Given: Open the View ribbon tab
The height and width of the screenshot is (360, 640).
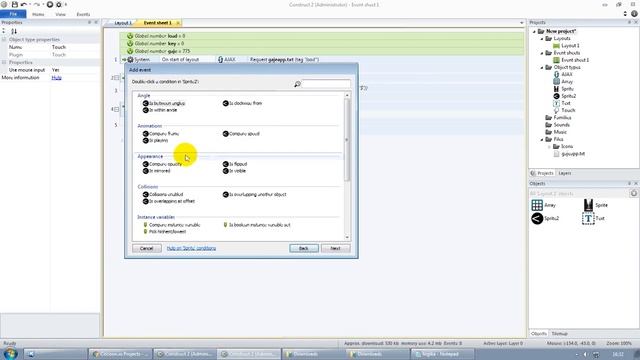Looking at the screenshot, I should (x=60, y=14).
